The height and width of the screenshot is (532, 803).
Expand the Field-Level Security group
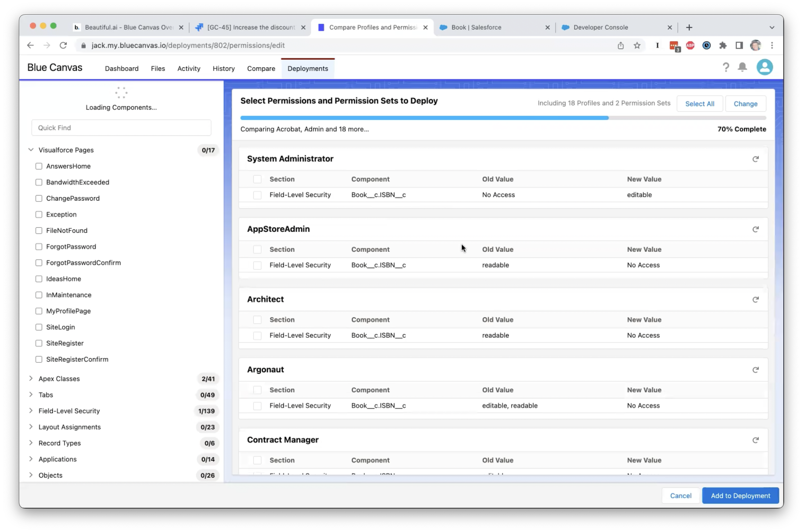pyautogui.click(x=31, y=410)
